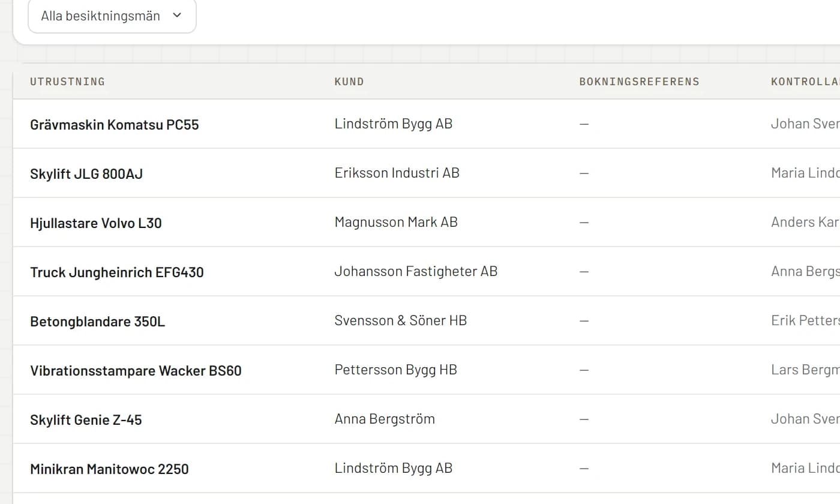The height and width of the screenshot is (504, 840).
Task: Click customer Magnusson Mark AB
Action: coord(396,222)
